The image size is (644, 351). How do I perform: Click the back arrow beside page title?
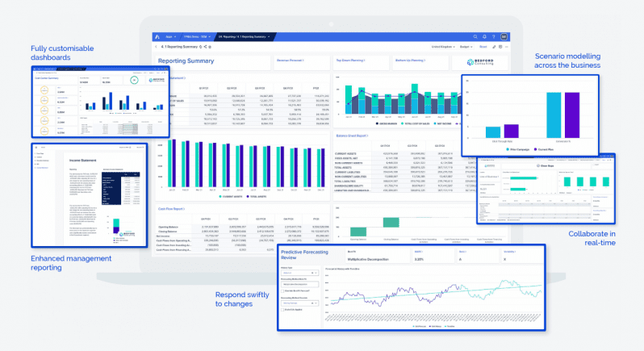[x=156, y=47]
